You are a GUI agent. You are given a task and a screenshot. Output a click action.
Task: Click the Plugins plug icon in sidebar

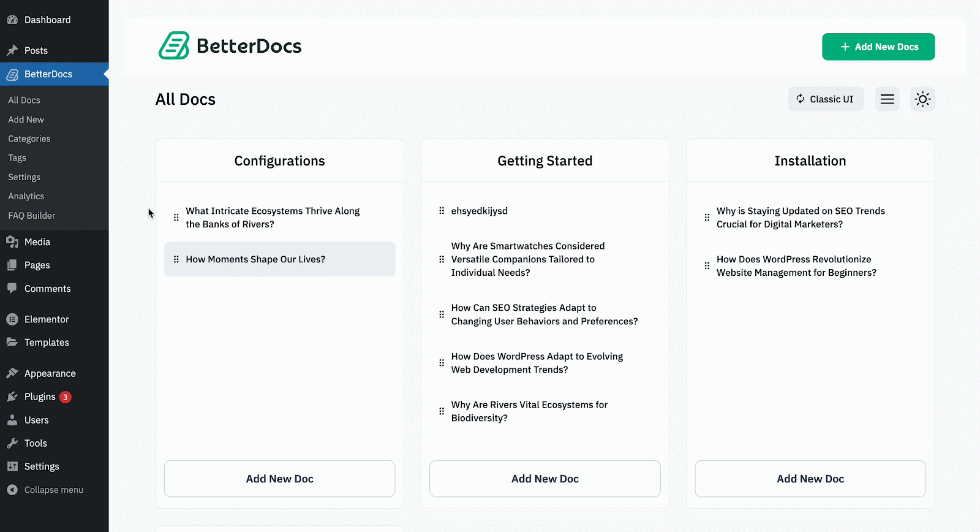coord(12,397)
